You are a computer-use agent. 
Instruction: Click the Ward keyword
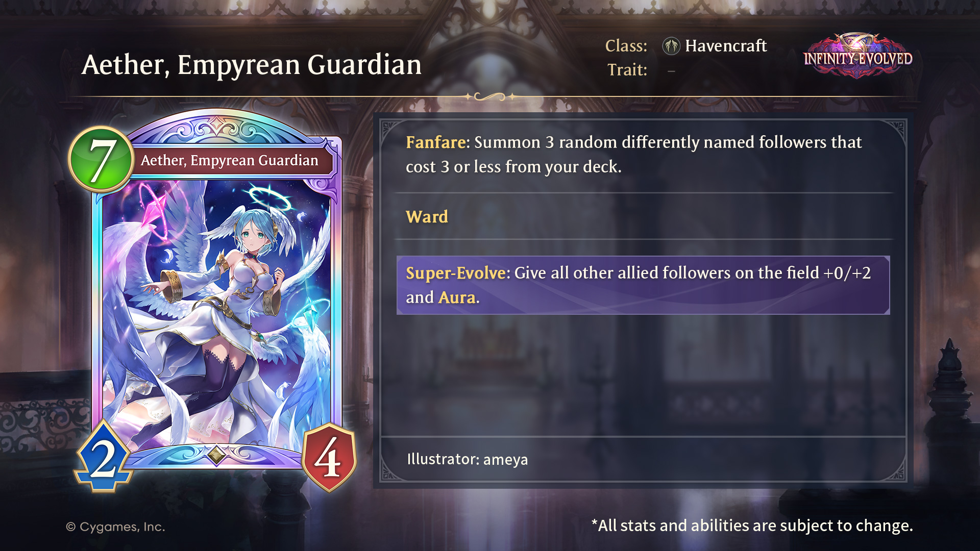point(427,217)
